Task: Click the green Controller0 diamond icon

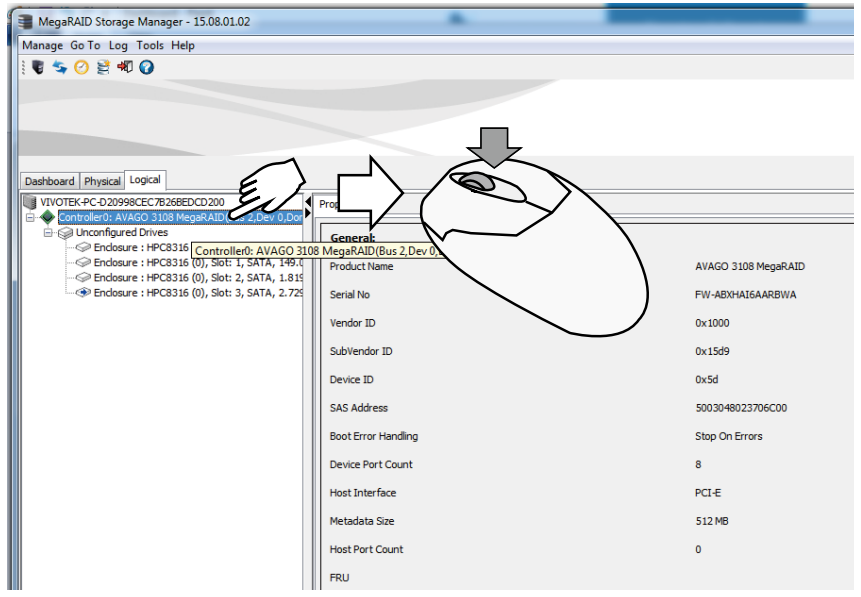Action: 48,217
